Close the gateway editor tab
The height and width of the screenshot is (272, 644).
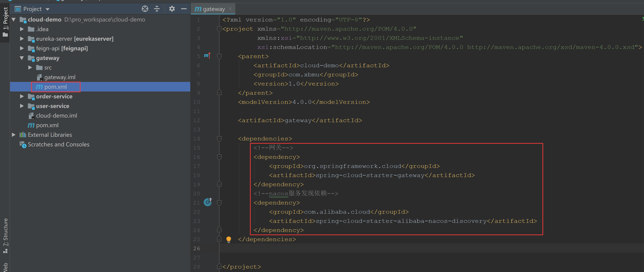(230, 9)
